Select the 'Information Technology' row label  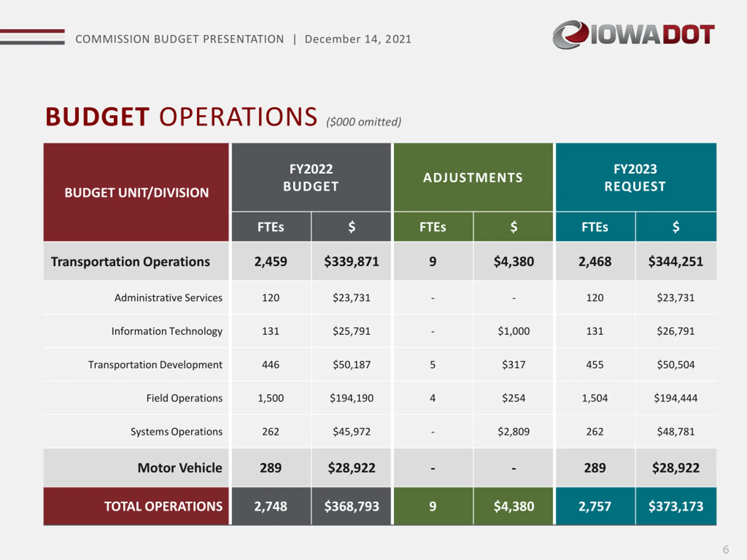(167, 331)
